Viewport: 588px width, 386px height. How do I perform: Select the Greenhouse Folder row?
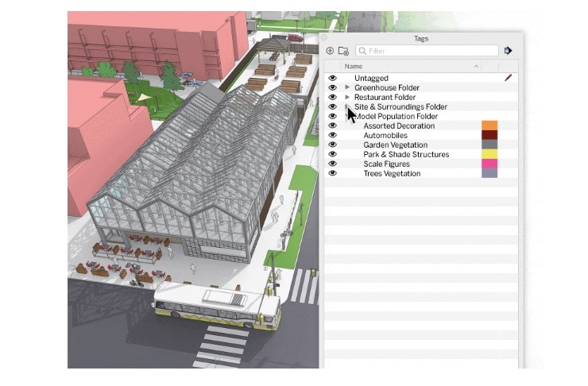[421, 87]
